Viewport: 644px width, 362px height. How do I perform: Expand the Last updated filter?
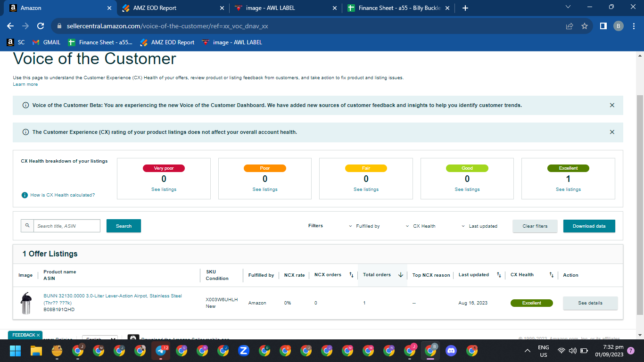pos(479,226)
